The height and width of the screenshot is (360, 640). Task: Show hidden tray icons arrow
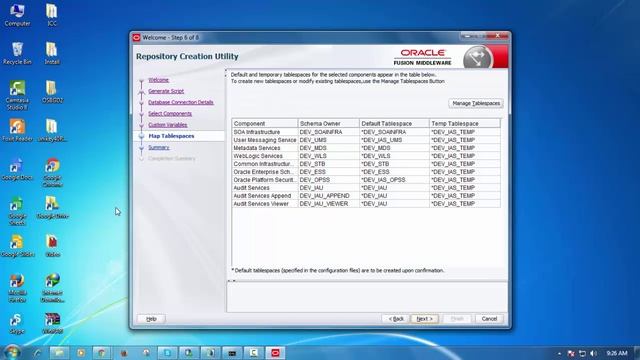pyautogui.click(x=559, y=353)
